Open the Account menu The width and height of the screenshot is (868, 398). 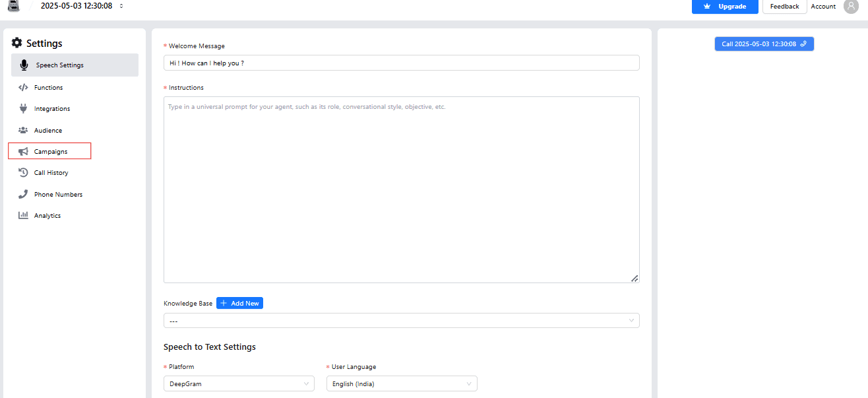click(x=823, y=7)
